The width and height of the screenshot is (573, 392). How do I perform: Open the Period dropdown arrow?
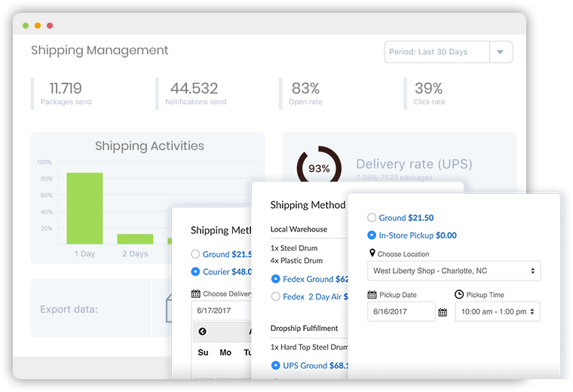tap(501, 52)
